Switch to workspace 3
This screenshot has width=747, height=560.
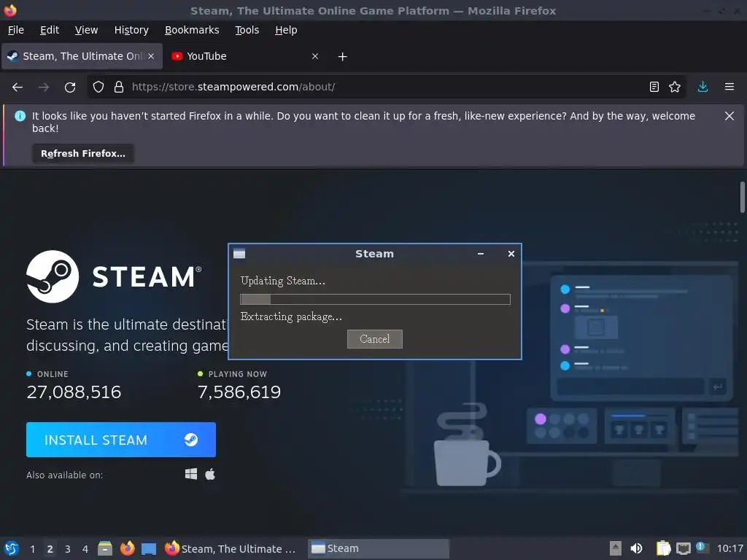pos(68,549)
